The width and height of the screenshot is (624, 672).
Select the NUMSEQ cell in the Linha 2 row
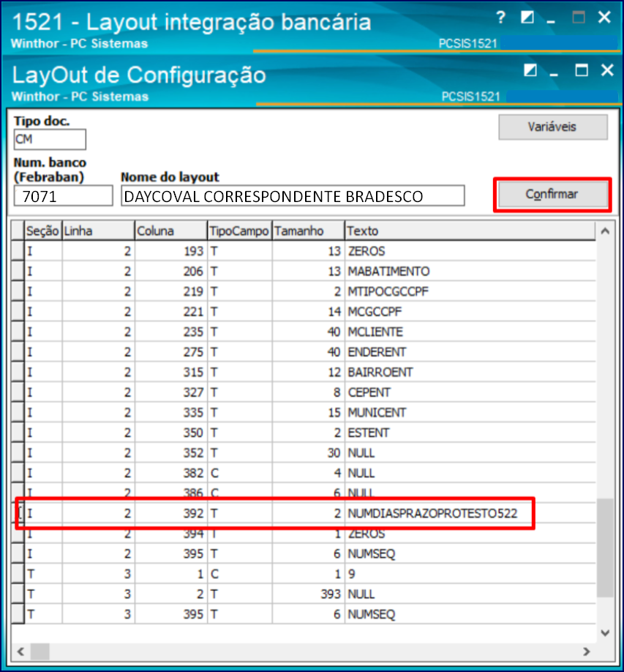tap(470, 553)
